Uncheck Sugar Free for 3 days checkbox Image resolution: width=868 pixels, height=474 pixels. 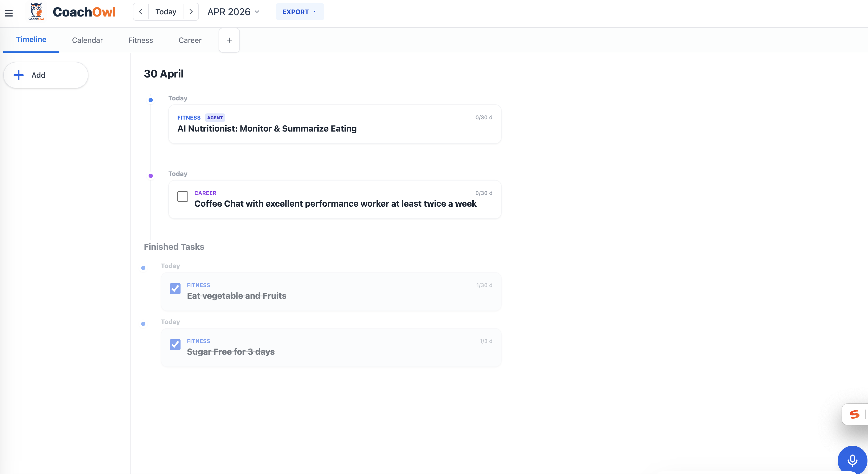(x=175, y=344)
